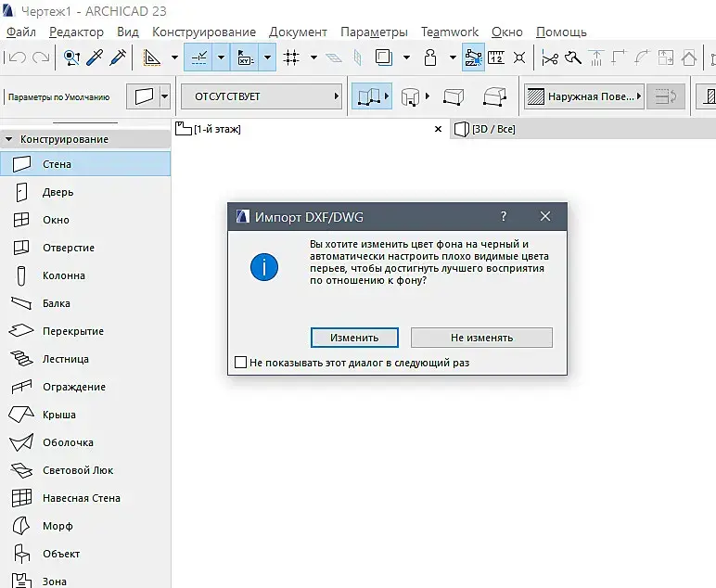Click the scissors trim icon
The height and width of the screenshot is (588, 716).
(x=550, y=58)
